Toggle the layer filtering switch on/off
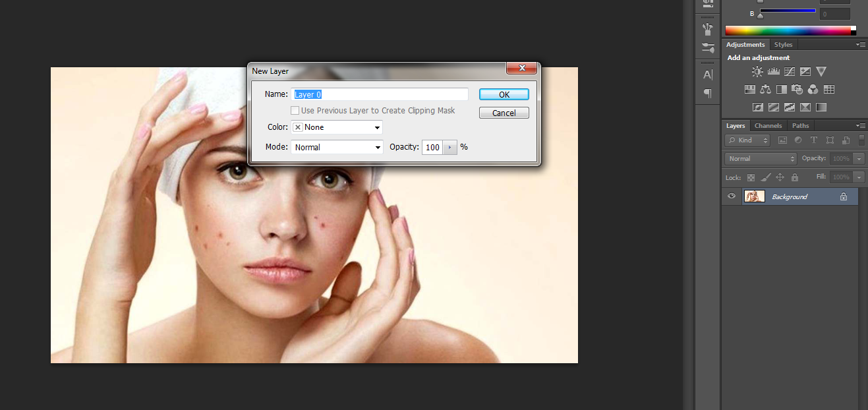The width and height of the screenshot is (868, 410). tap(861, 140)
